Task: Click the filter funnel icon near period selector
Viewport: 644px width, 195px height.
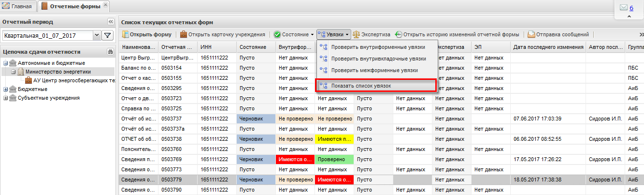Action: 108,35
